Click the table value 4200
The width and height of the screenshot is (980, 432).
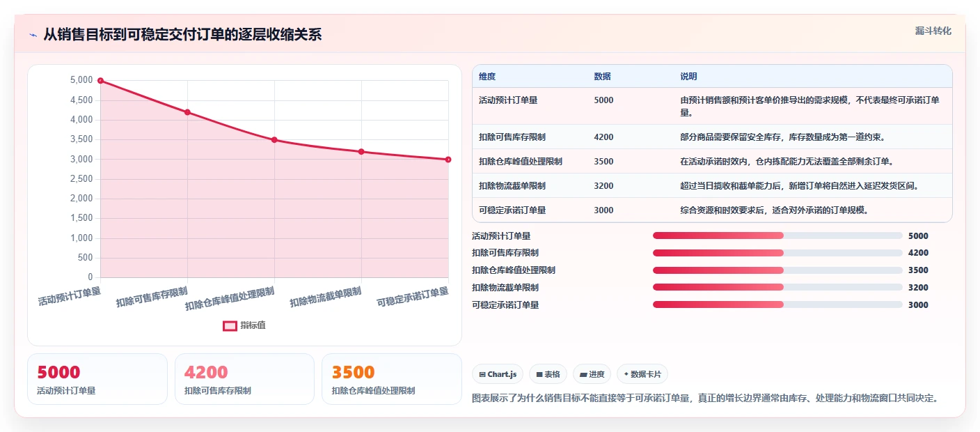coord(603,137)
